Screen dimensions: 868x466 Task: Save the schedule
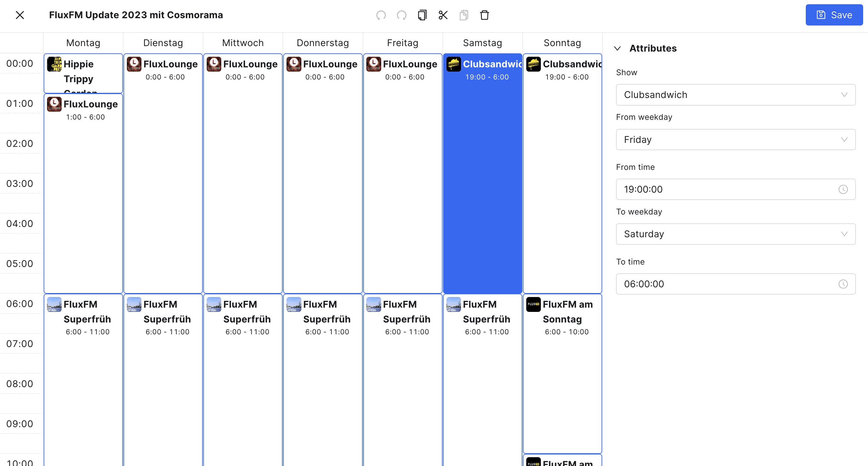[834, 15]
